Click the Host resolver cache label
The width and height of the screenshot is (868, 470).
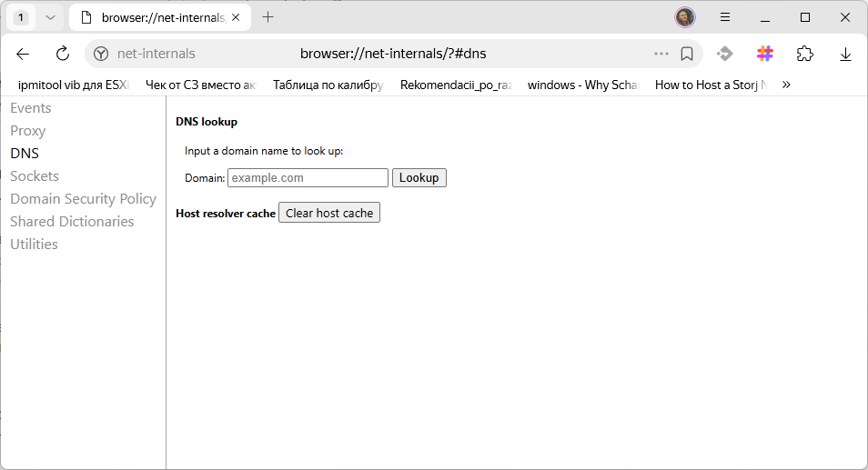[226, 214]
